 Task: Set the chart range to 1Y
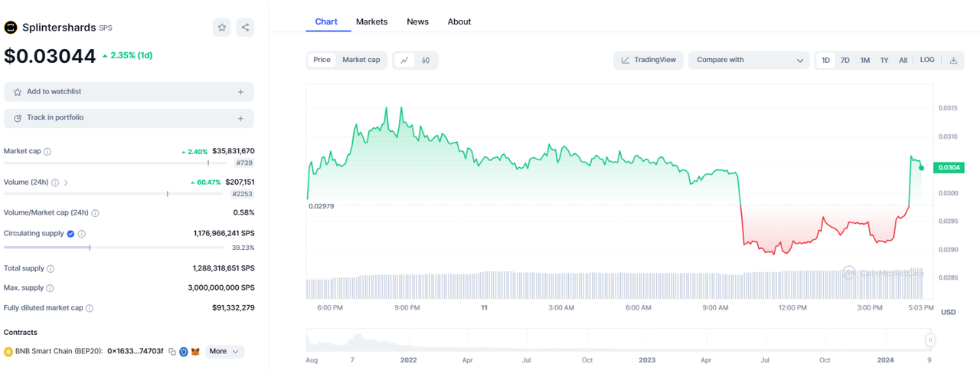click(x=884, y=60)
